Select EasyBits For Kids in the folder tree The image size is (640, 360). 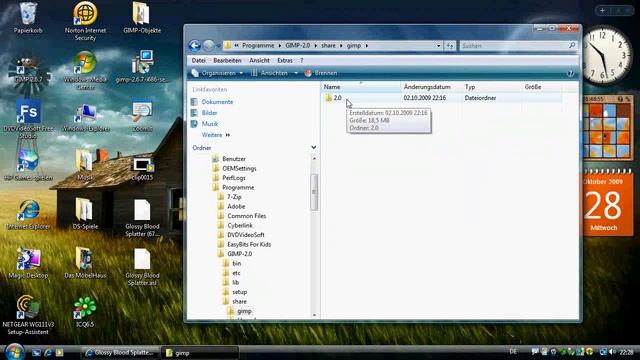[249, 244]
